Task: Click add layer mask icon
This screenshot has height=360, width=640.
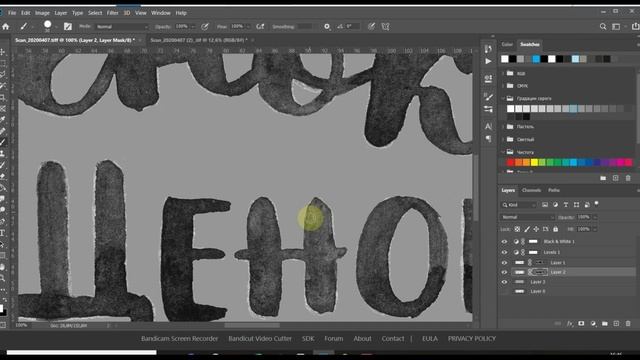Action: point(581,324)
